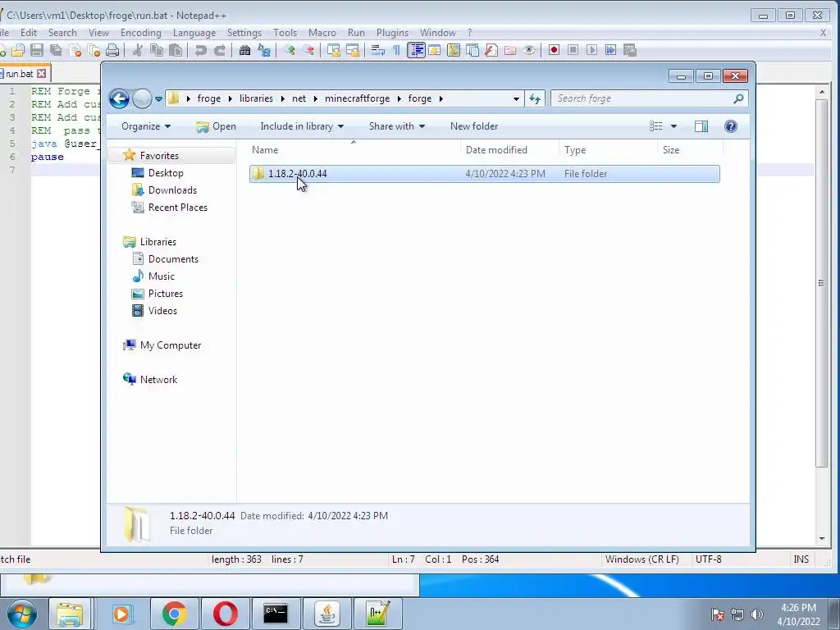Viewport: 840px width, 630px height.
Task: Save the current file in Notepad++
Action: tap(36, 50)
